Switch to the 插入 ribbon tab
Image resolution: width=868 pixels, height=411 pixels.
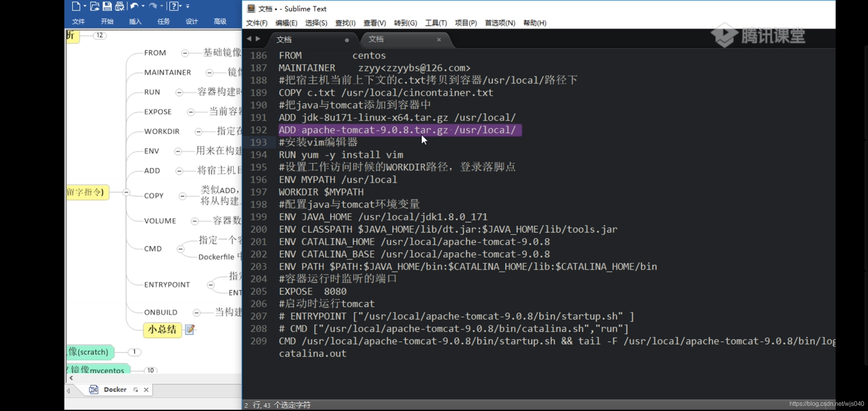(x=135, y=22)
